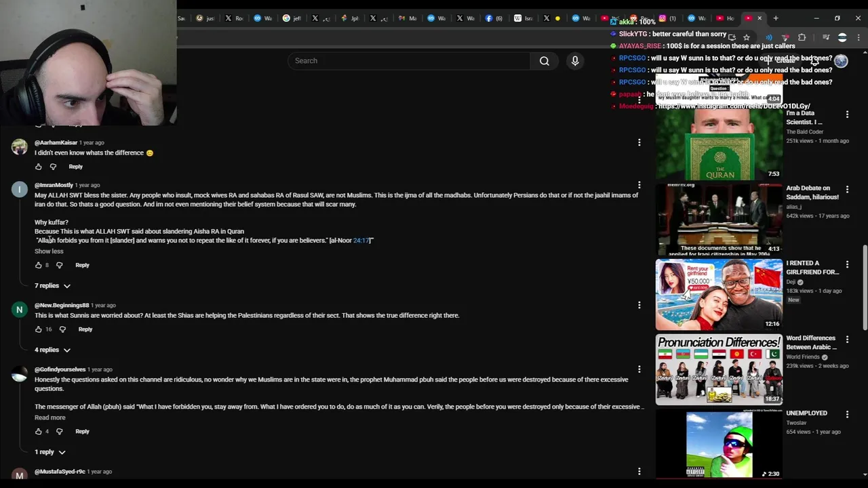Viewport: 868px width, 488px height.
Task: Open the menu for 'UNEMPLOYED' video
Action: [847, 414]
